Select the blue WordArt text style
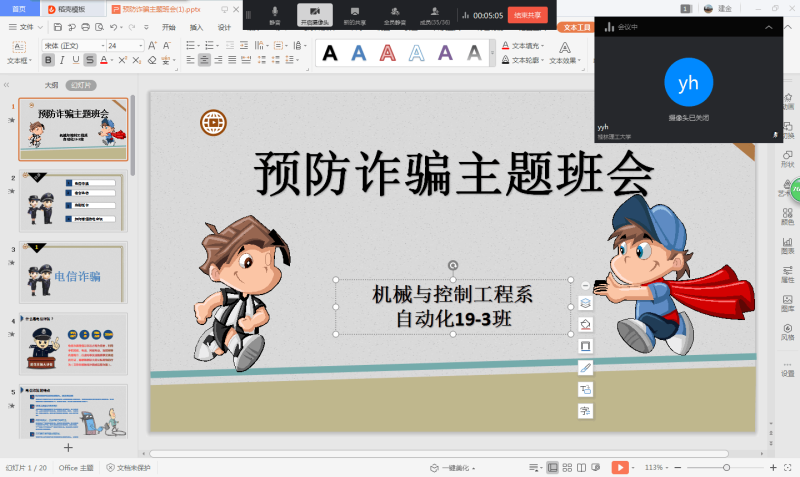 [x=359, y=53]
